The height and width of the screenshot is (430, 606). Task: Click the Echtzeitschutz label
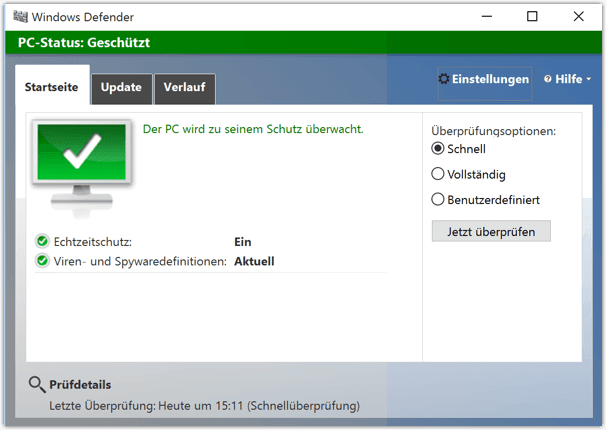pos(93,242)
